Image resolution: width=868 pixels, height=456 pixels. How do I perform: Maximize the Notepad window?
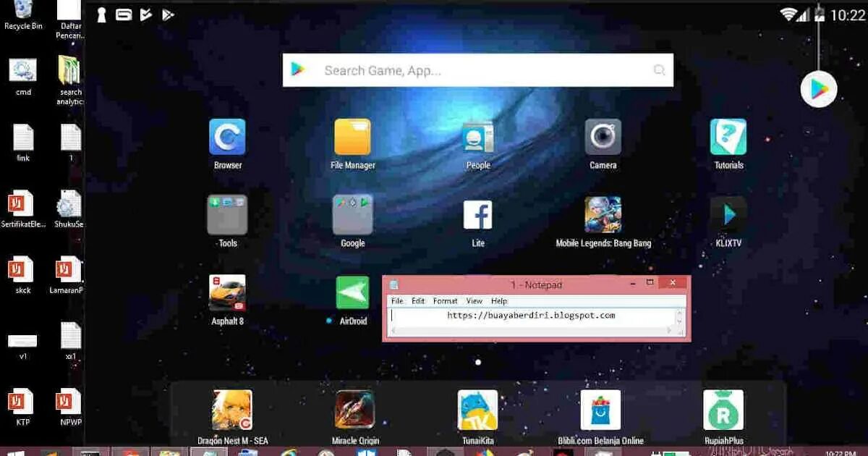coord(650,284)
